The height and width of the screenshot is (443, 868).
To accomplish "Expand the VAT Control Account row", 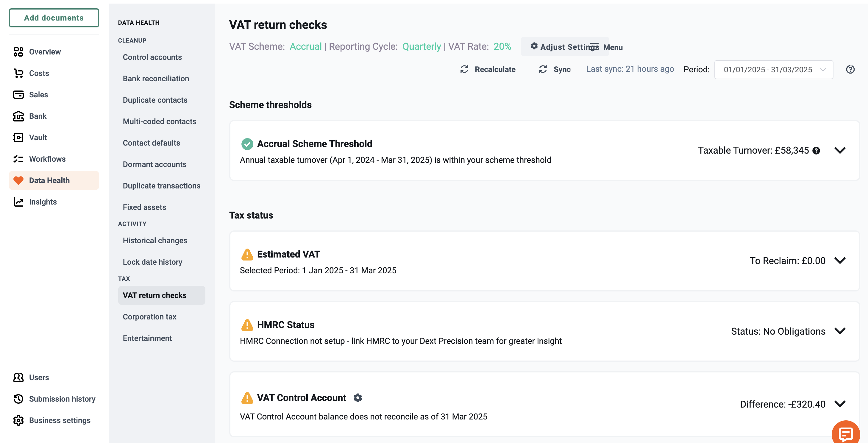I will tap(840, 404).
